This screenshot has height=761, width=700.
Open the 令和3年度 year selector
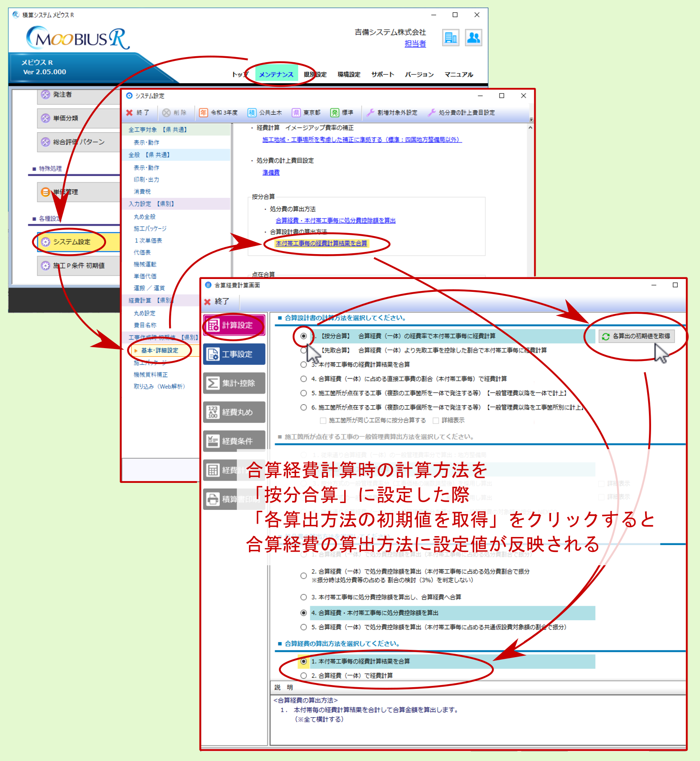click(x=218, y=112)
